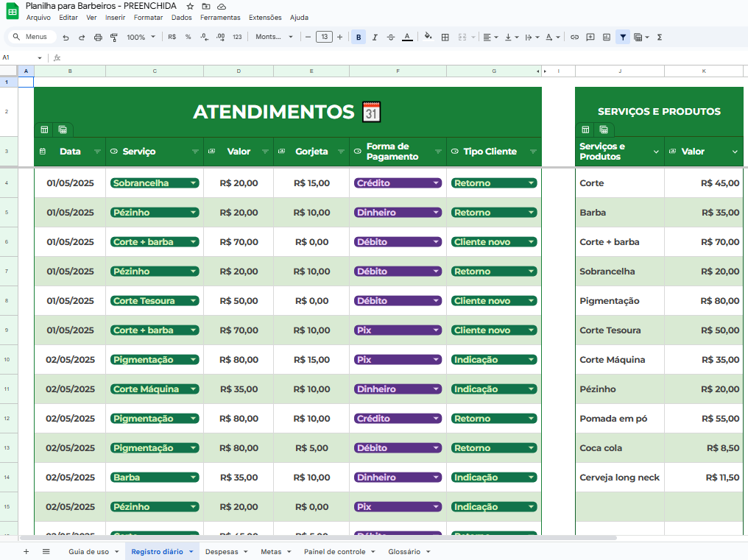
Task: Open filter dropdown on Serviço column header
Action: pyautogui.click(x=195, y=152)
